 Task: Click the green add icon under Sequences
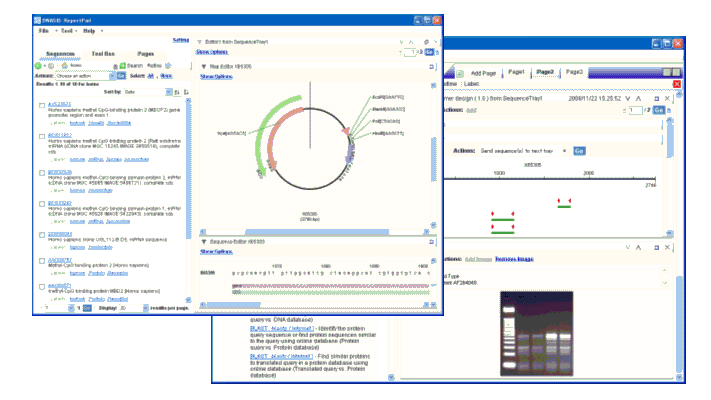click(x=37, y=64)
